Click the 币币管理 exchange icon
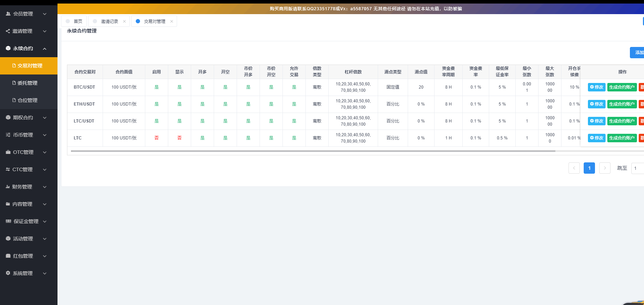Image resolution: width=644 pixels, height=305 pixels. coord(8,135)
